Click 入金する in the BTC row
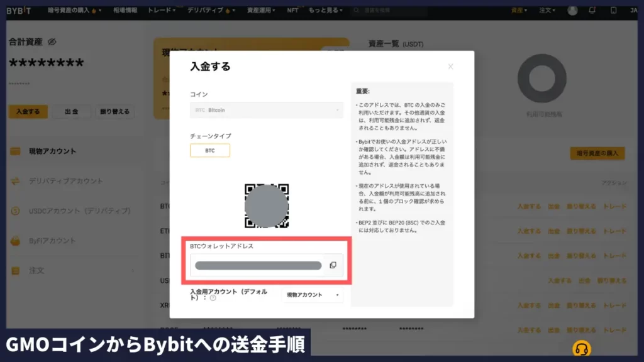This screenshot has width=644, height=362. 529,206
